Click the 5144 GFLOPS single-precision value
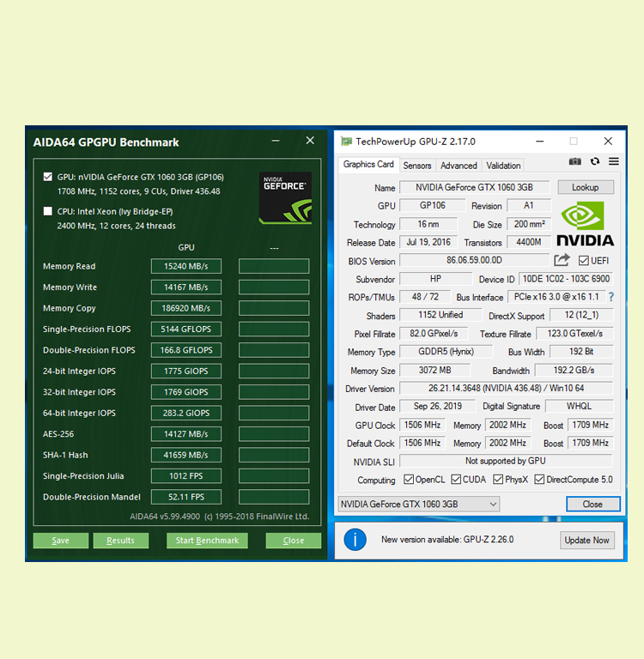This screenshot has height=659, width=644. [x=186, y=329]
